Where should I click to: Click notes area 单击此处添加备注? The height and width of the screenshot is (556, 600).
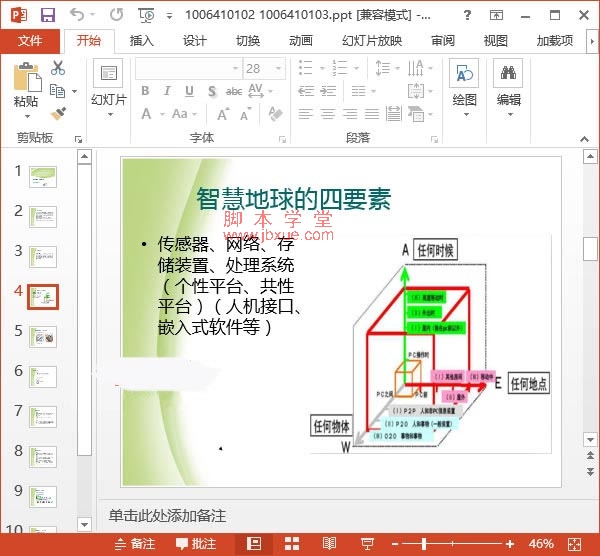coord(167,516)
